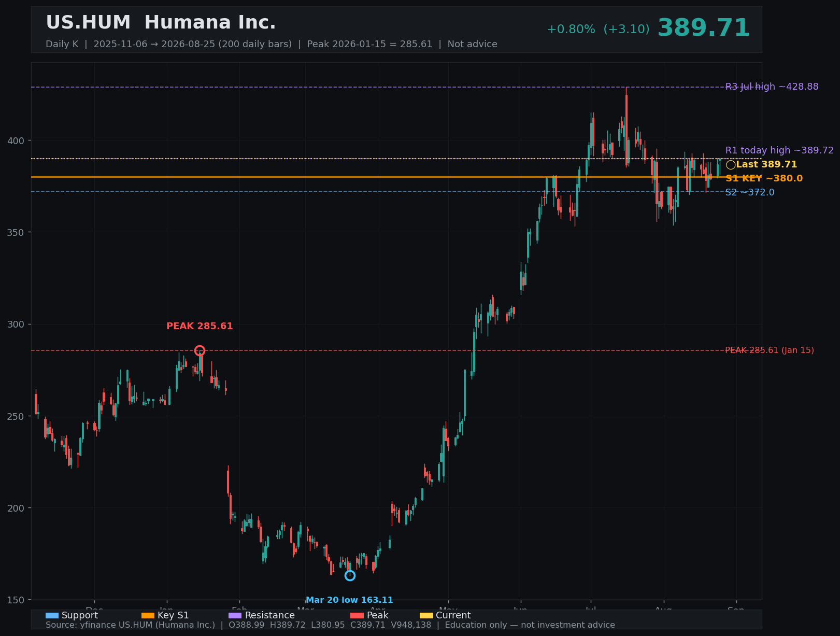Click the 'Key S1' legend label

point(173,615)
